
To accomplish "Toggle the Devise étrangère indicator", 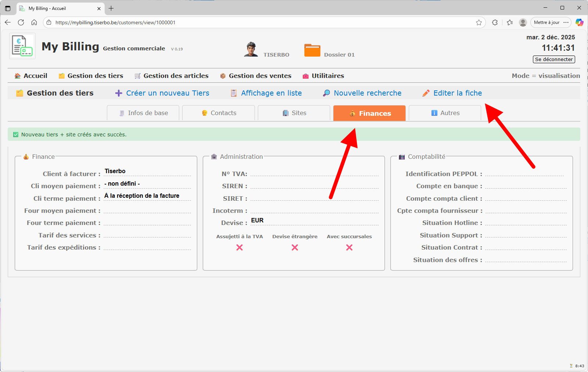I will point(295,247).
